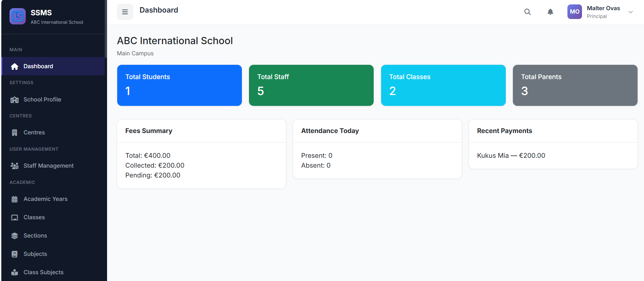Click the Centres building icon
Image resolution: width=644 pixels, height=281 pixels.
tap(15, 133)
